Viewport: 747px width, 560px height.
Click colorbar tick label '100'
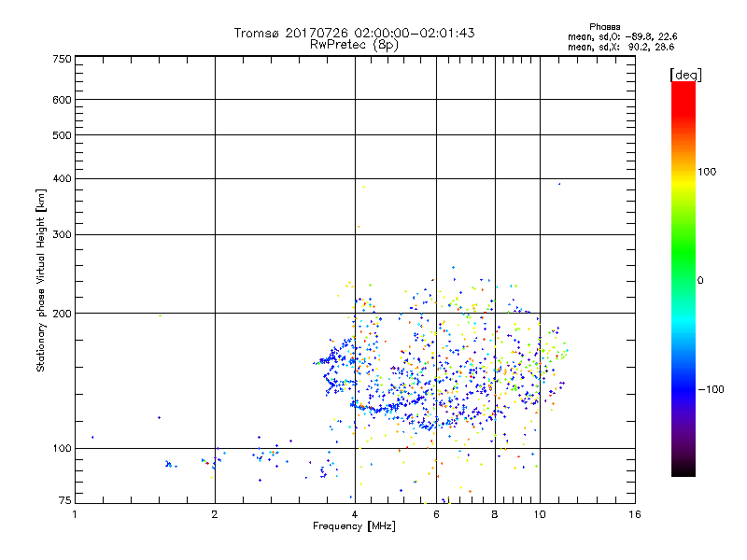pos(707,172)
